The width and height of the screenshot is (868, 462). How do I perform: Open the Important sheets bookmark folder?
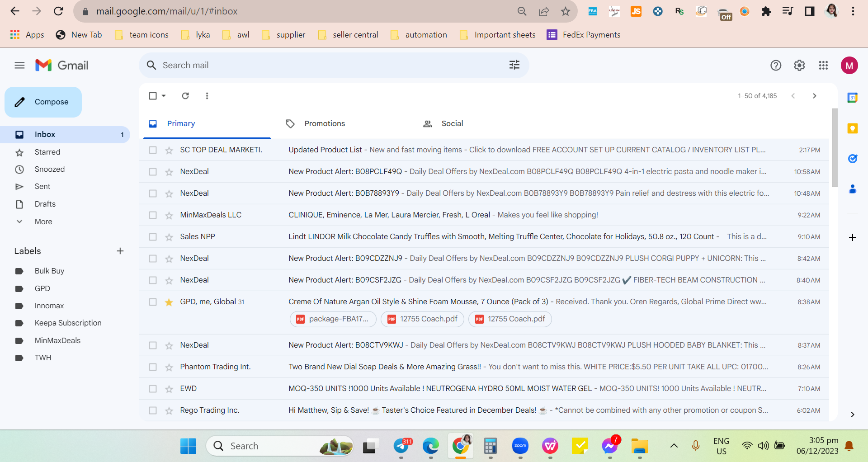click(497, 35)
